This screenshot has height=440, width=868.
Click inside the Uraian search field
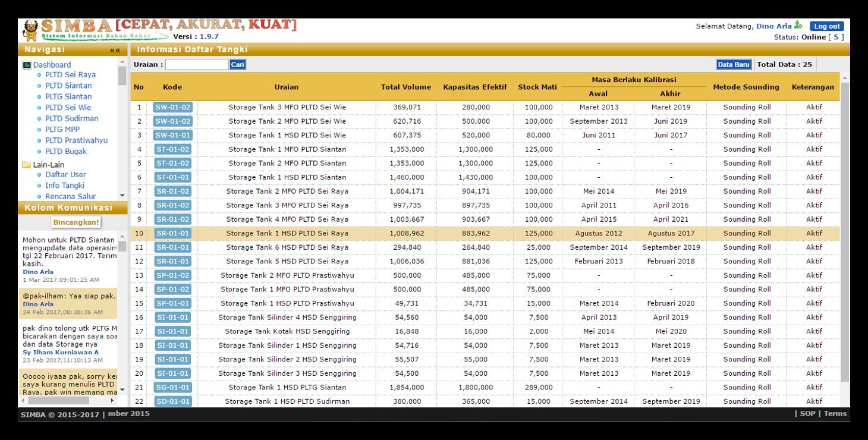pyautogui.click(x=197, y=64)
